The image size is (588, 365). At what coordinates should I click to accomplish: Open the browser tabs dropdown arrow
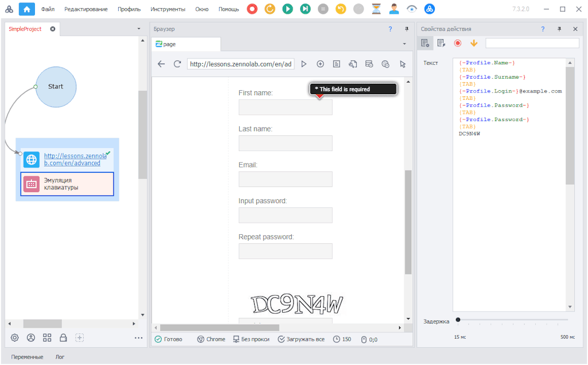[404, 44]
